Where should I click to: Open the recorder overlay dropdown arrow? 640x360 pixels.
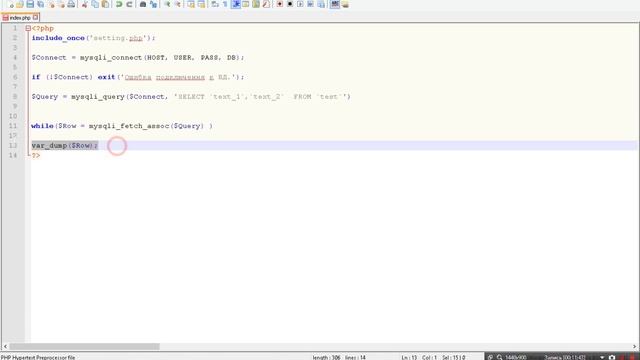coord(602,357)
